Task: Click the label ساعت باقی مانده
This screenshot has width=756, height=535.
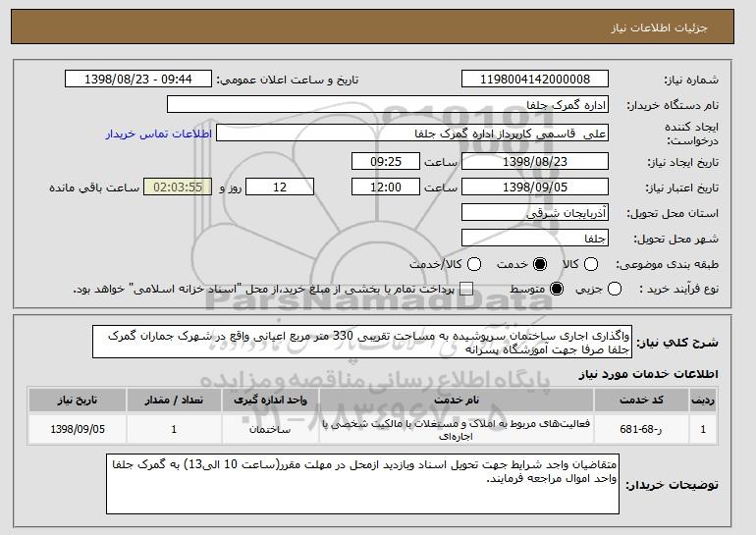Action: pyautogui.click(x=94, y=187)
